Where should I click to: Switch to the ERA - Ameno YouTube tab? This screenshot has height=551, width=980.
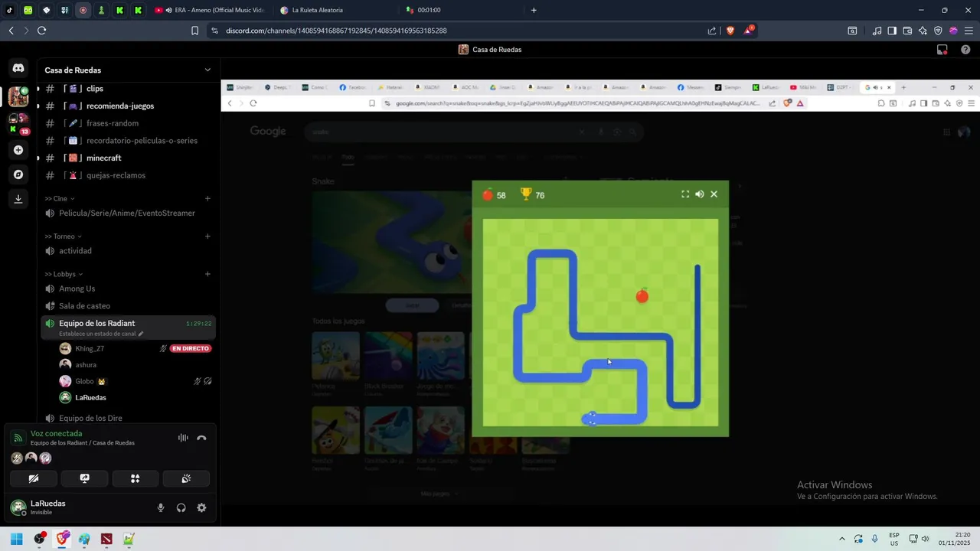209,10
